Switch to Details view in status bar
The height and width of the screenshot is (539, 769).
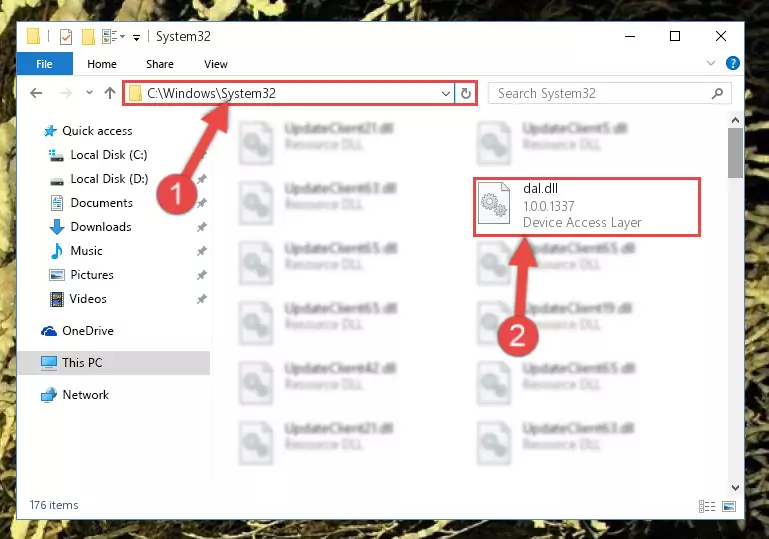[707, 506]
